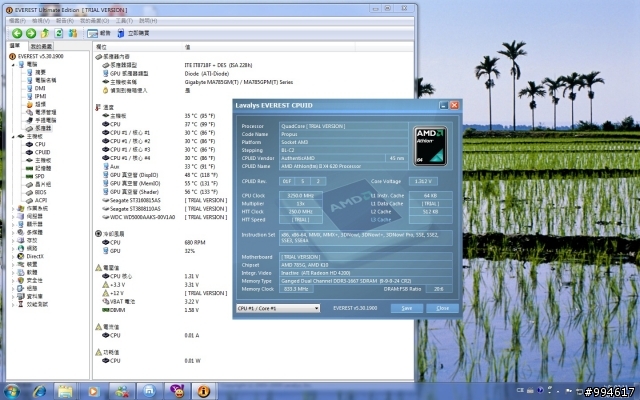
Task: Select IPMI in the tree
Action: coord(40,96)
